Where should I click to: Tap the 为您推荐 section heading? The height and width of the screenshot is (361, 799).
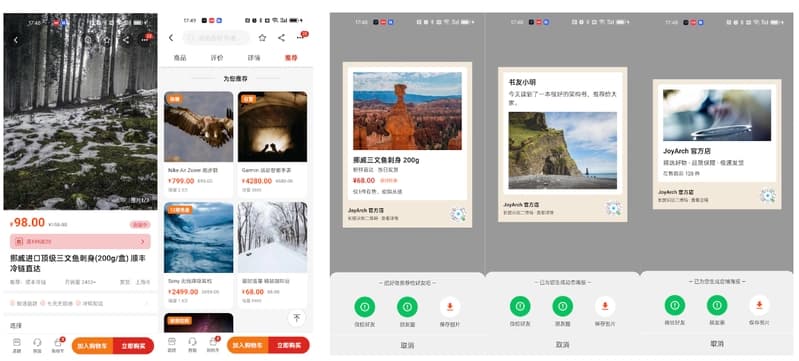click(235, 79)
